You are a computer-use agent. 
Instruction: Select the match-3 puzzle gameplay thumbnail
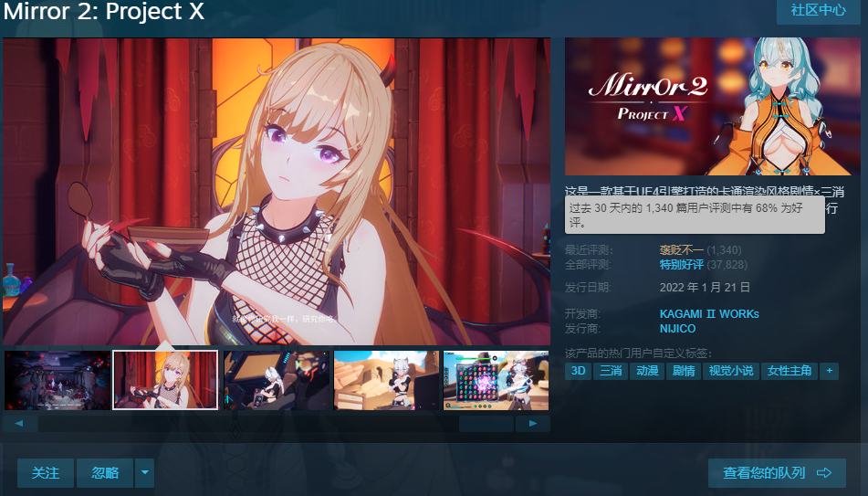496,380
